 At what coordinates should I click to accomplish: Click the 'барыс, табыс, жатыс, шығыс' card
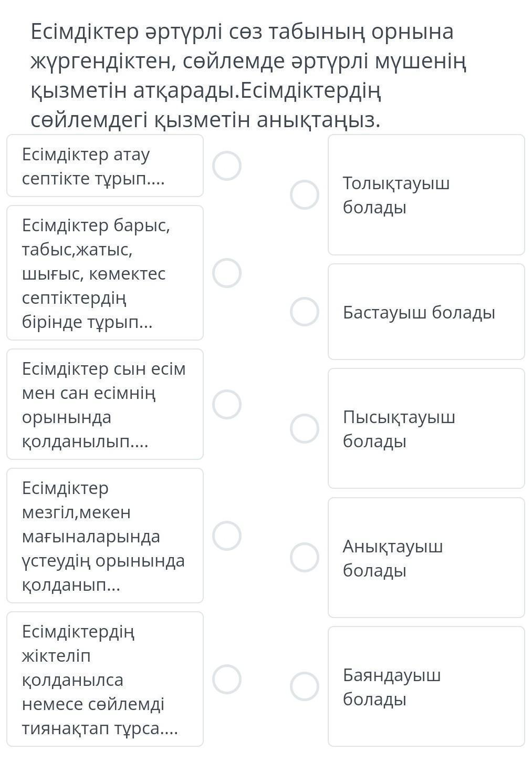click(x=105, y=273)
